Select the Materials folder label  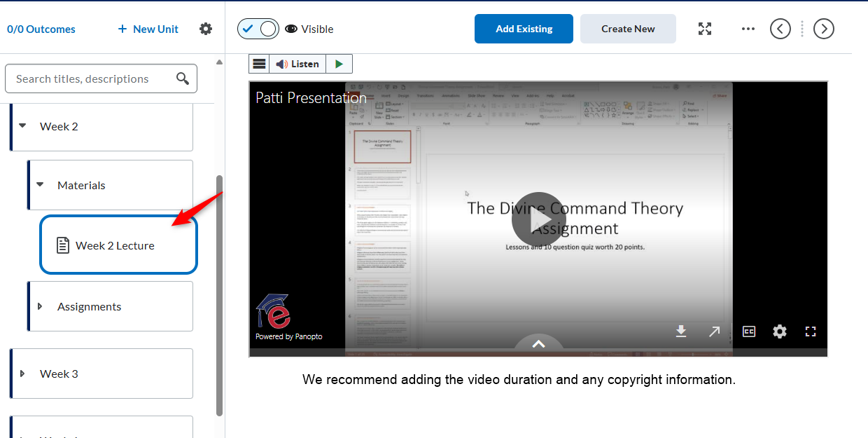tap(81, 185)
